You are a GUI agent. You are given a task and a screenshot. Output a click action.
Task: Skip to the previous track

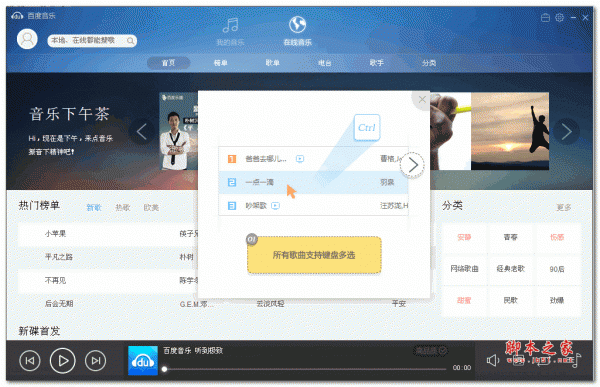coord(30,361)
